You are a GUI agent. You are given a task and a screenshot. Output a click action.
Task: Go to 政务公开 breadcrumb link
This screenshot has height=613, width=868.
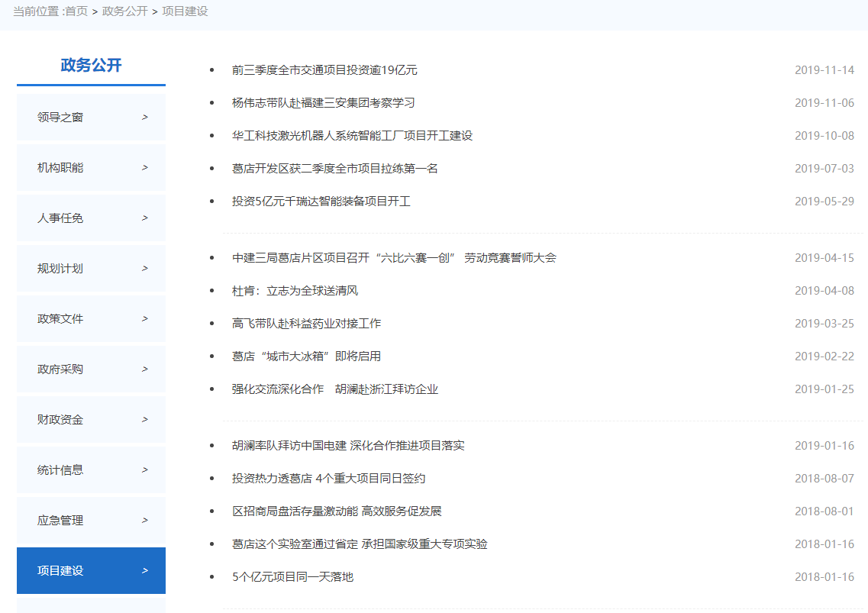click(125, 11)
